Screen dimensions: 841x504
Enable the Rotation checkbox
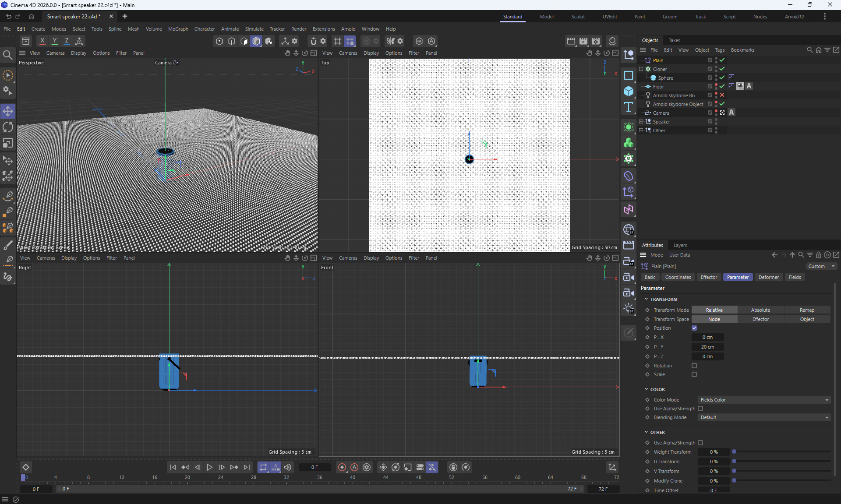click(694, 366)
